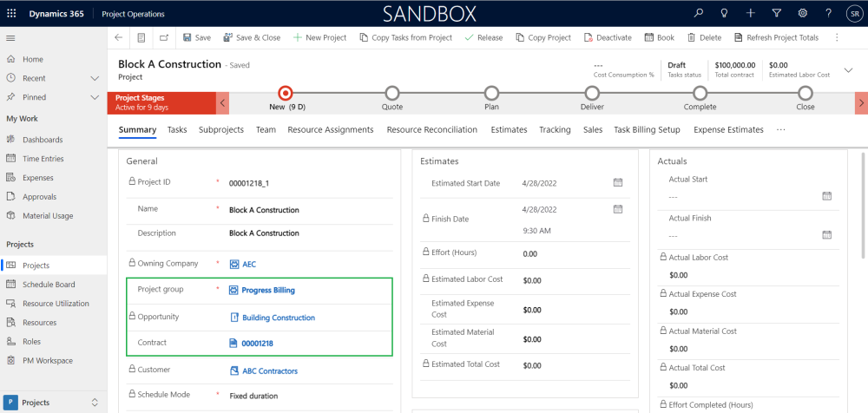Delete the project record
This screenshot has height=413, width=868.
point(704,37)
